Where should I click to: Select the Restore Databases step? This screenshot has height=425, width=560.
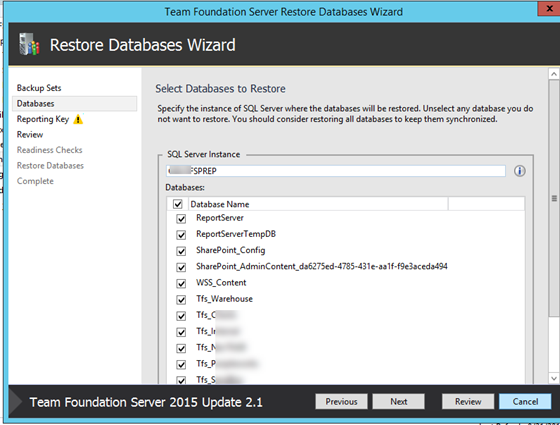tap(50, 166)
